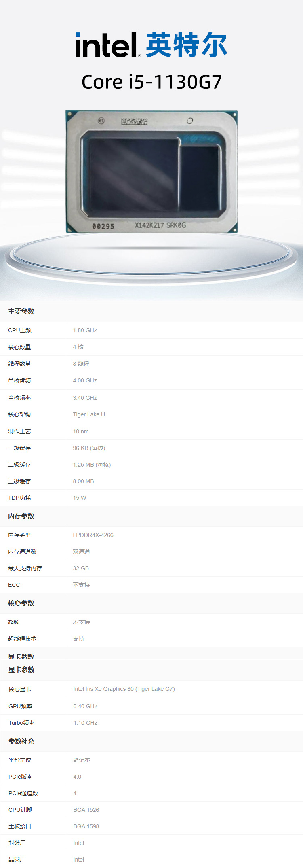Select the value 8 线程
303x868 pixels.
81,364
